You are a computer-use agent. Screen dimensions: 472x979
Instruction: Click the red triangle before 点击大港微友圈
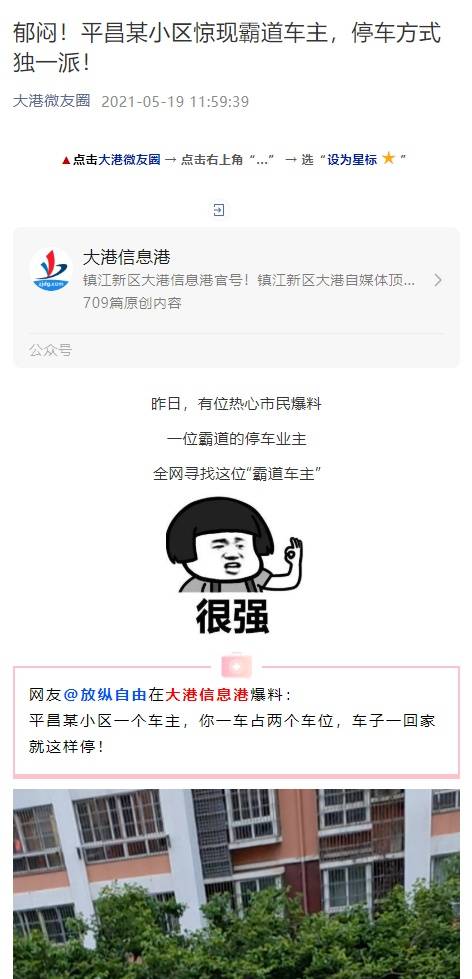click(x=66, y=160)
